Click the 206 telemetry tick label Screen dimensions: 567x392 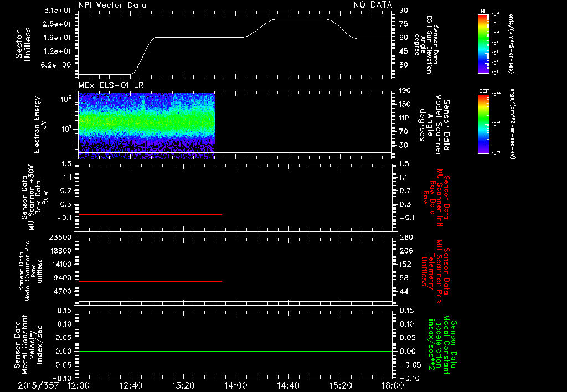coord(406,251)
